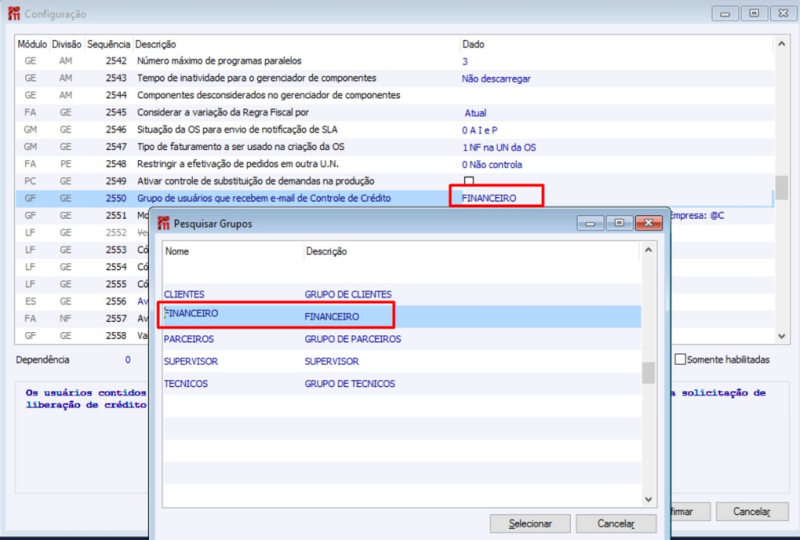800x540 pixels.
Task: Select the CLIENTES group row
Action: point(402,294)
